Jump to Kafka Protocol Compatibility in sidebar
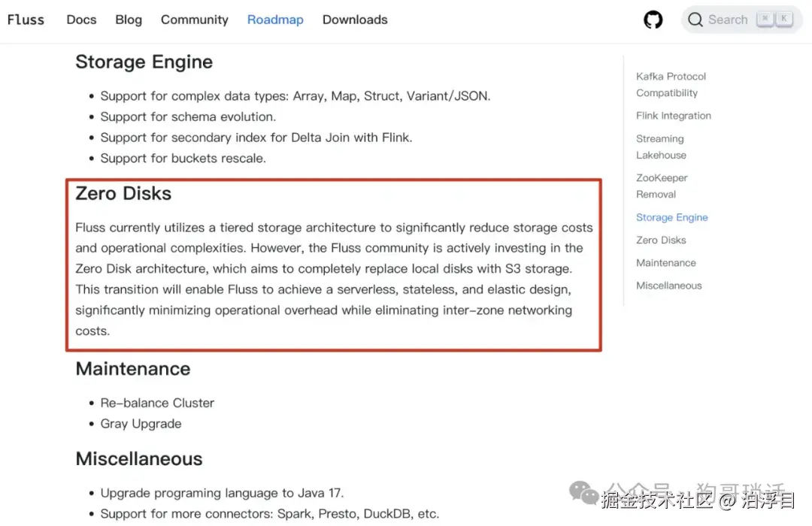Screen dimensions: 812x526 click(671, 84)
